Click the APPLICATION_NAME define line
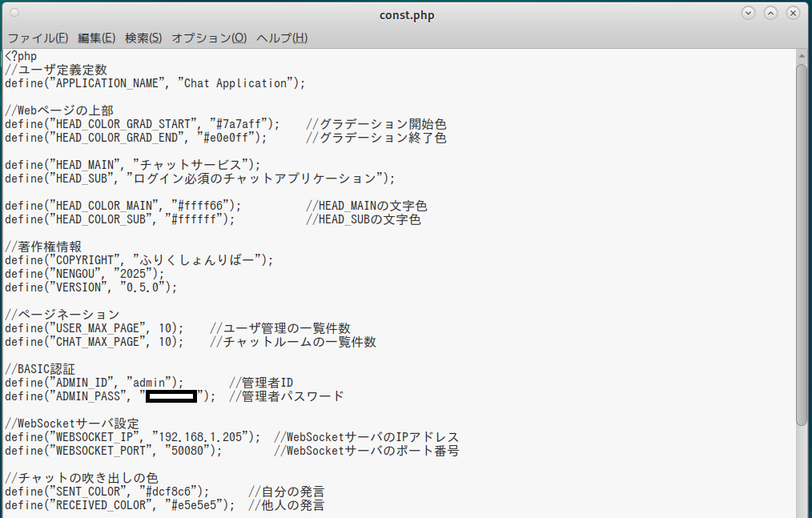Image resolution: width=812 pixels, height=518 pixels. pyautogui.click(x=155, y=83)
